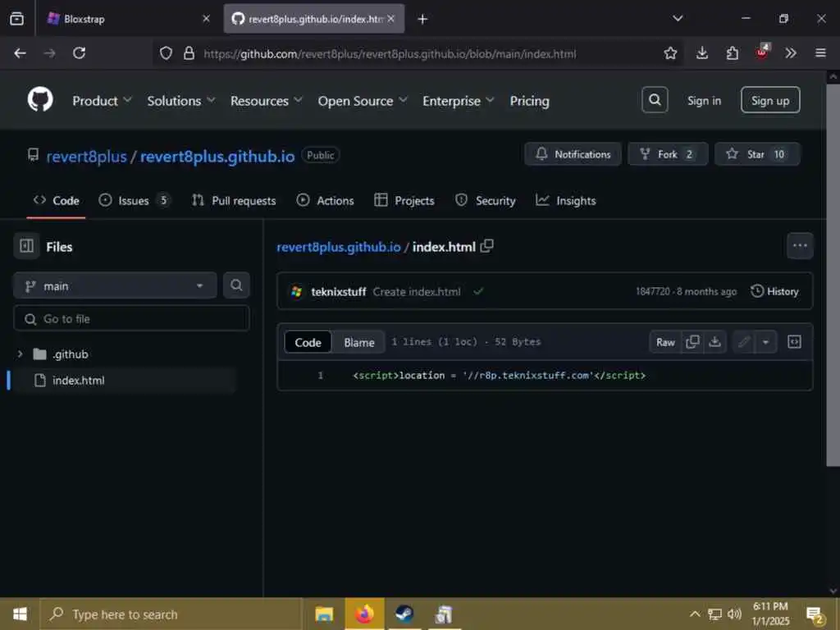Click the Windows Start button
The image size is (840, 630).
pyautogui.click(x=20, y=614)
